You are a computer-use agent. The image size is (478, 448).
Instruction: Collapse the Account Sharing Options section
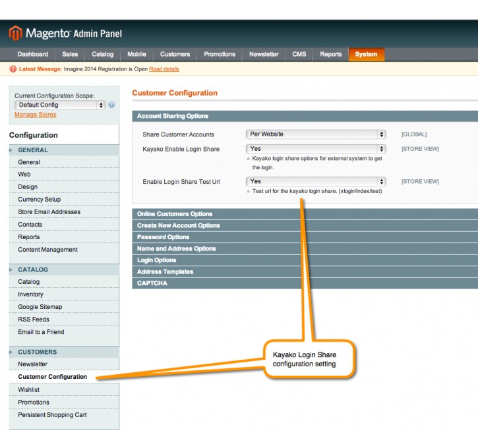(x=305, y=116)
